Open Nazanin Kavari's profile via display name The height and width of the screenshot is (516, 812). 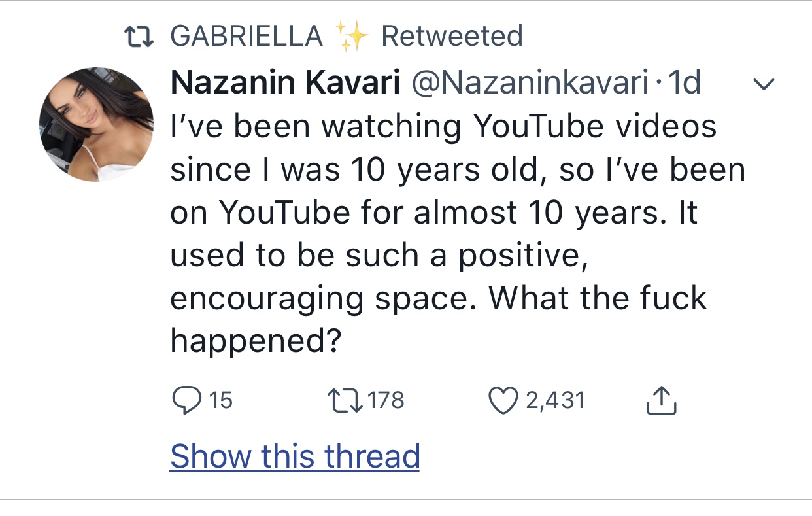(x=285, y=83)
